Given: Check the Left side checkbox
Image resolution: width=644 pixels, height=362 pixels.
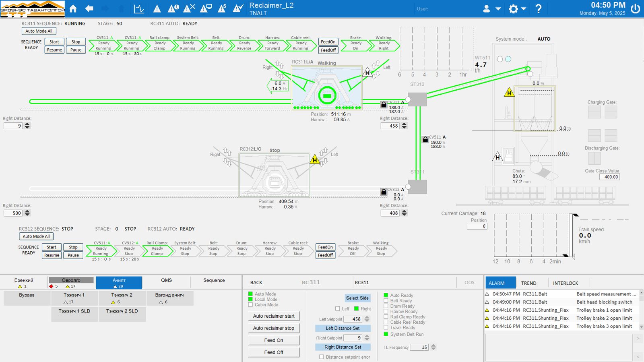Looking at the screenshot, I should click(x=338, y=309).
